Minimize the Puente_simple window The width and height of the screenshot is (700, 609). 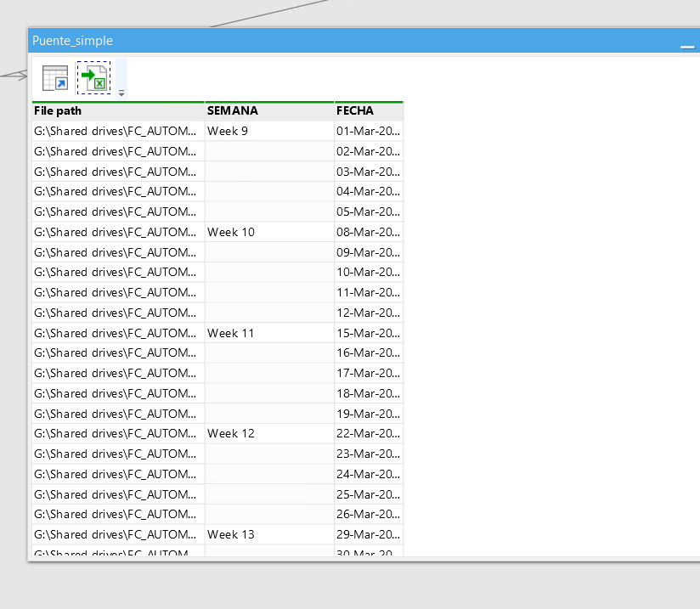click(x=687, y=47)
